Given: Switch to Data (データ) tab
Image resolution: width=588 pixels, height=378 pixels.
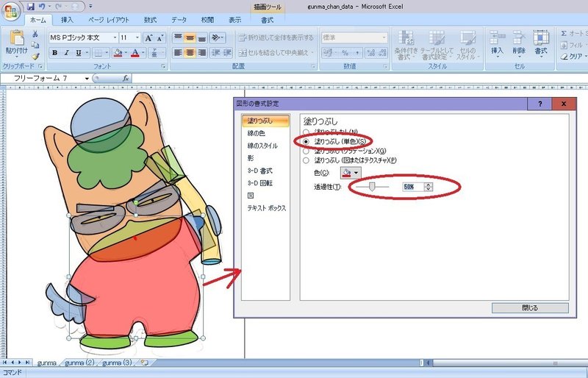Looking at the screenshot, I should [x=179, y=20].
